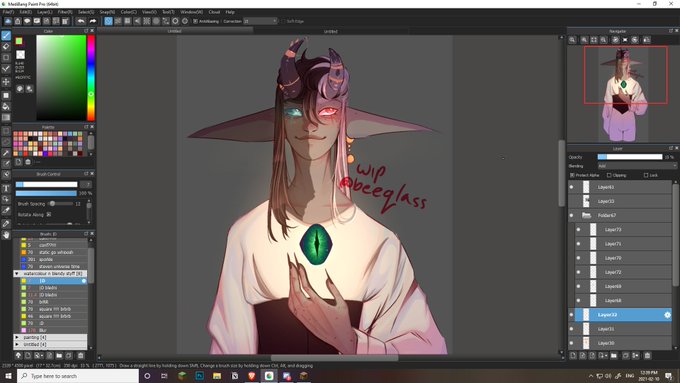Open Layer menu
The image size is (680, 383).
click(44, 12)
